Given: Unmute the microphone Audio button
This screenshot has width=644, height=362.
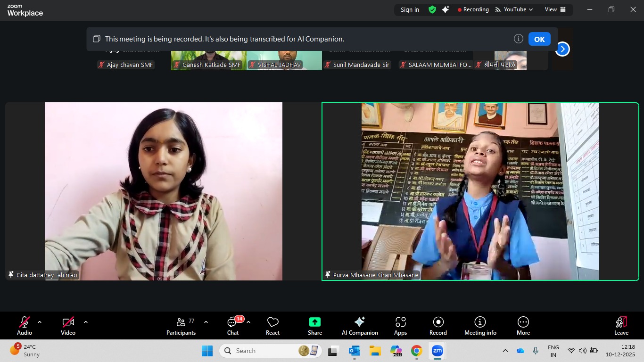Looking at the screenshot, I should coord(25,326).
